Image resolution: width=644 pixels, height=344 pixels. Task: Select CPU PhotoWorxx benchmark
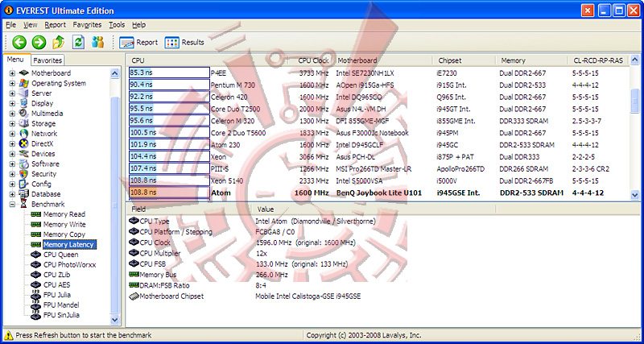click(69, 265)
